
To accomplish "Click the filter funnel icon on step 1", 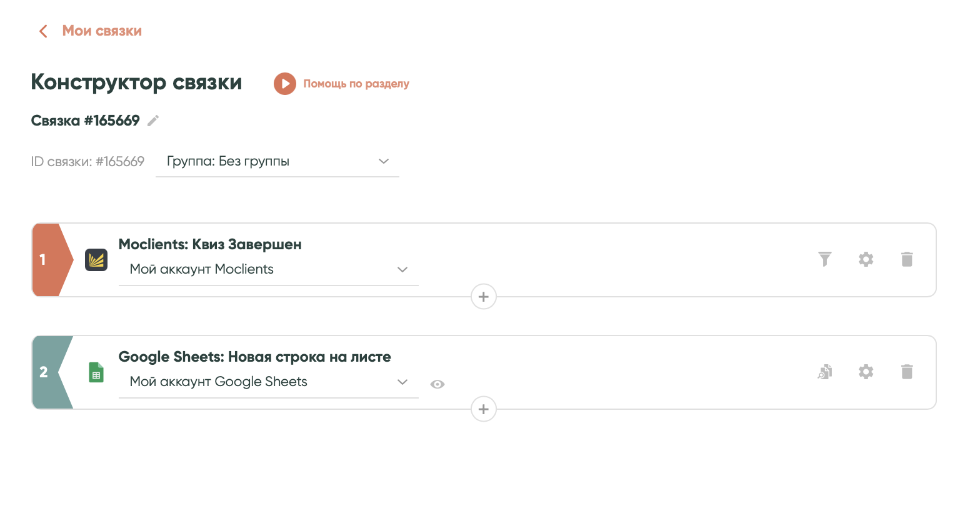I will pos(825,259).
